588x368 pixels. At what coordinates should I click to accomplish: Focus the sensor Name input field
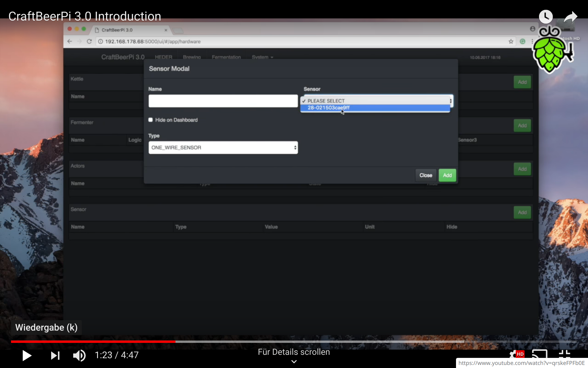[223, 101]
